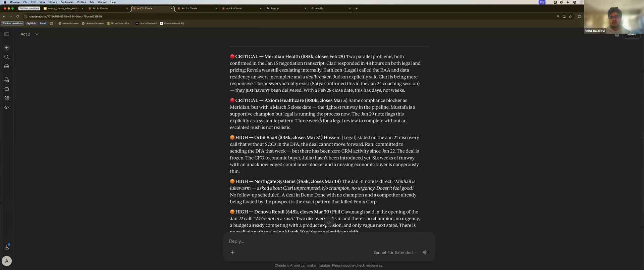Bookmark this page with star icon

570,16
